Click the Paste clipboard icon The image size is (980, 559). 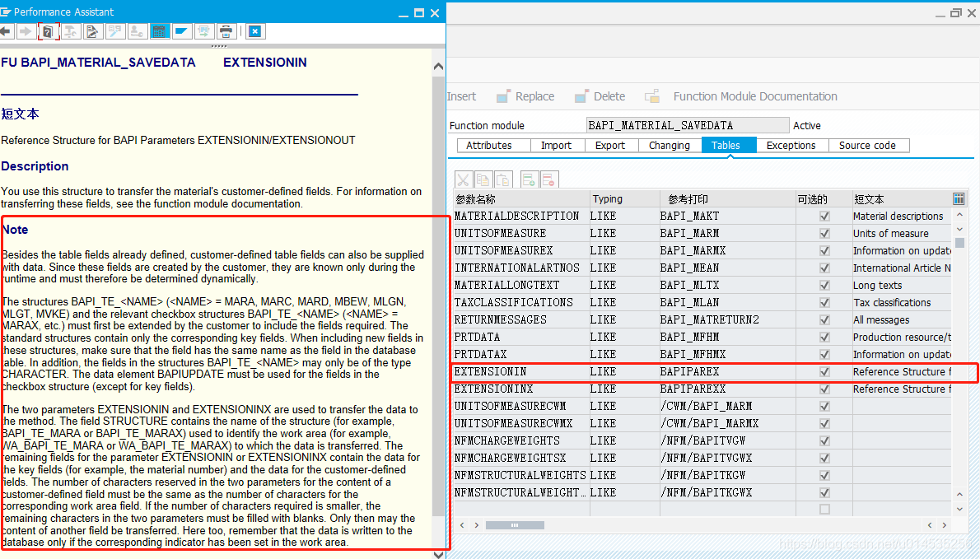(x=502, y=179)
